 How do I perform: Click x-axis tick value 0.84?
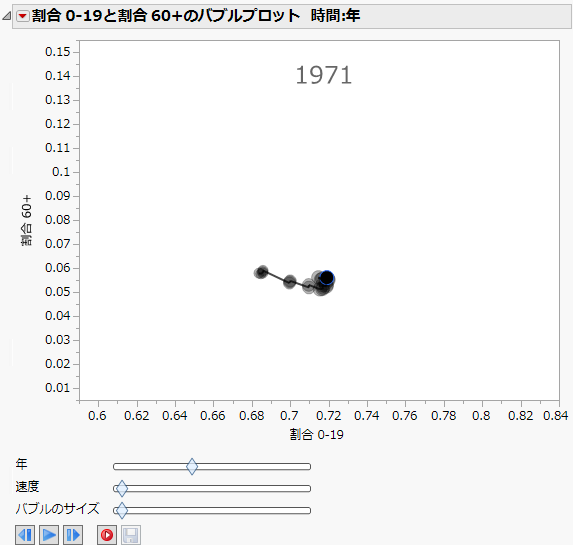(555, 416)
